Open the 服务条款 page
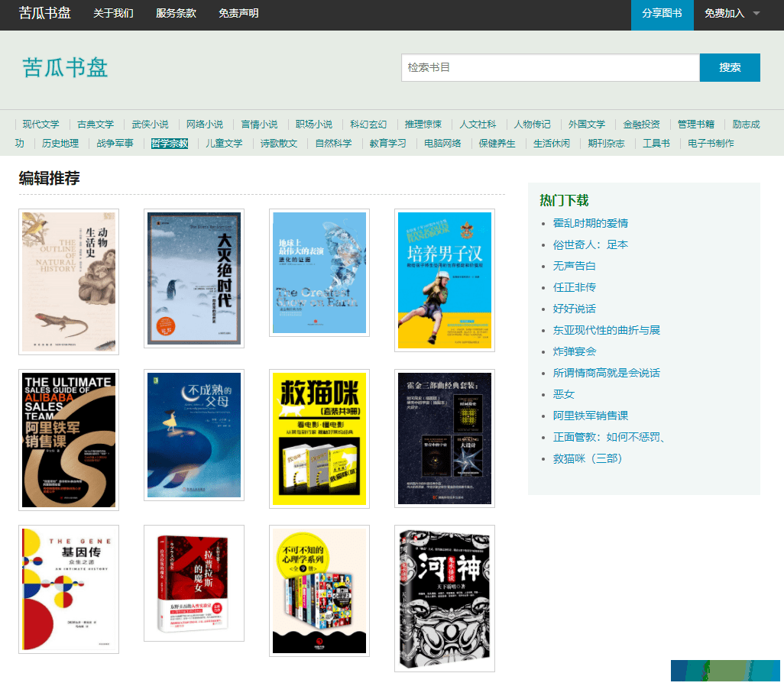 pos(176,14)
